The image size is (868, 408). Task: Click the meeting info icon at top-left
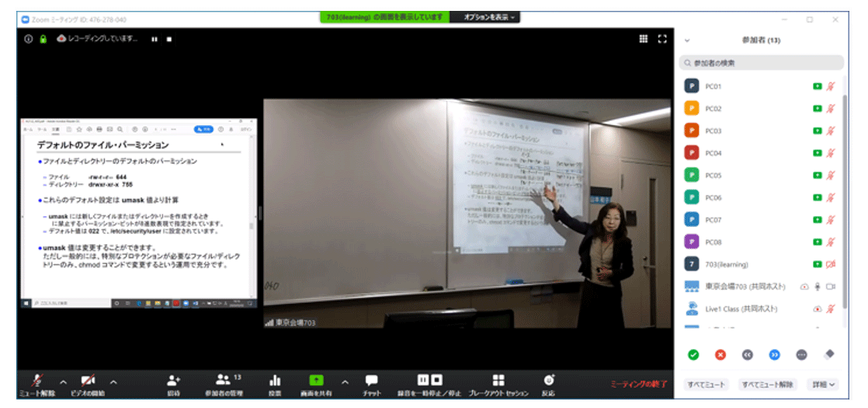pos(29,39)
